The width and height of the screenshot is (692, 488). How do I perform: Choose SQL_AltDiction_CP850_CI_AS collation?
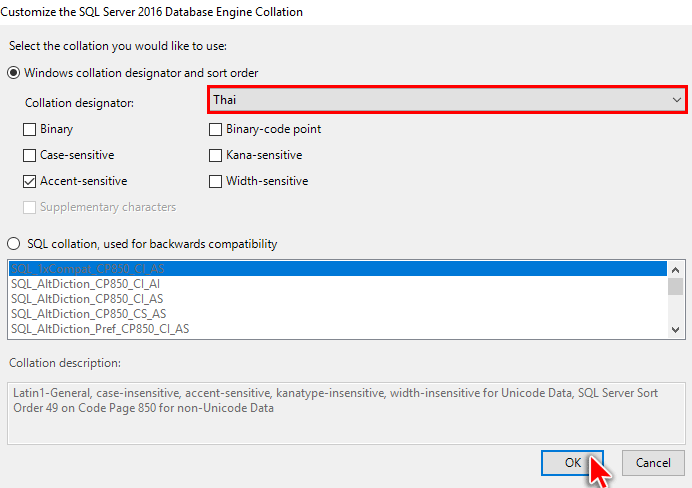click(x=338, y=299)
